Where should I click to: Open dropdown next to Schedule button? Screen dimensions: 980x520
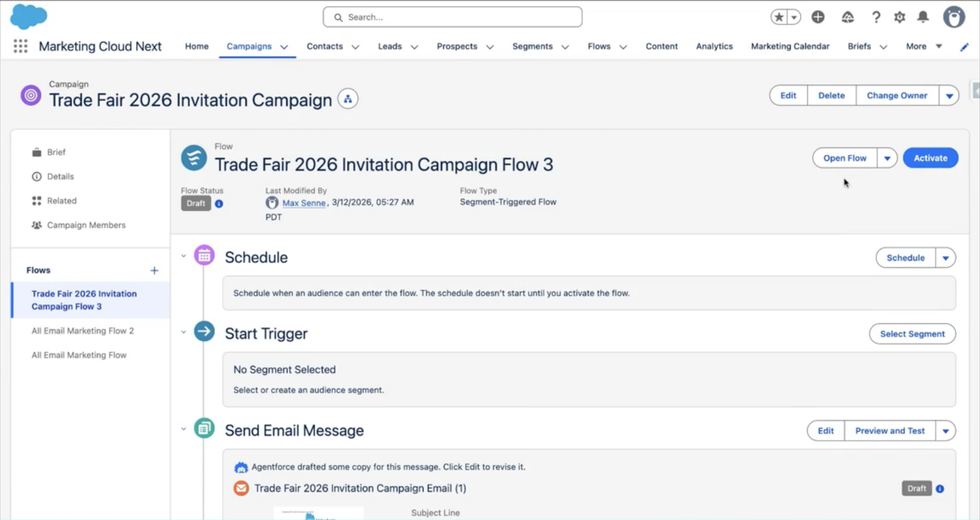tap(945, 258)
